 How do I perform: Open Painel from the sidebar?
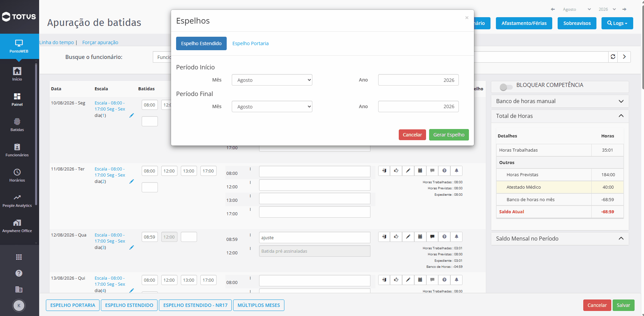[17, 99]
